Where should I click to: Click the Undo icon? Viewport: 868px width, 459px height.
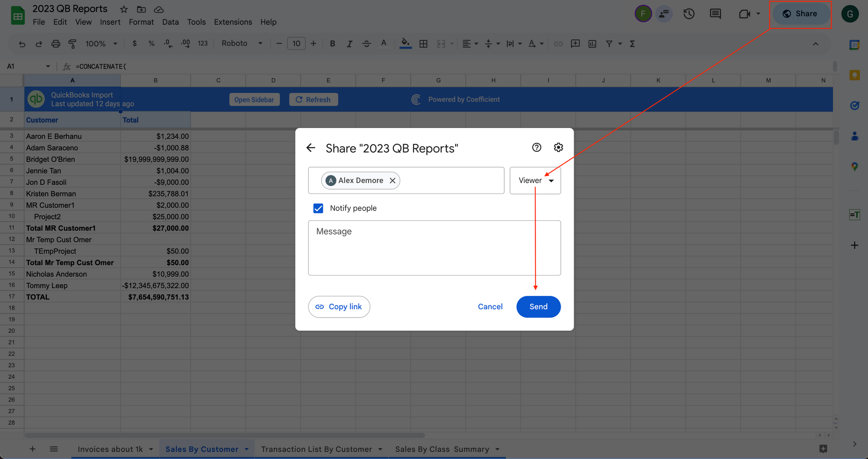click(x=22, y=44)
